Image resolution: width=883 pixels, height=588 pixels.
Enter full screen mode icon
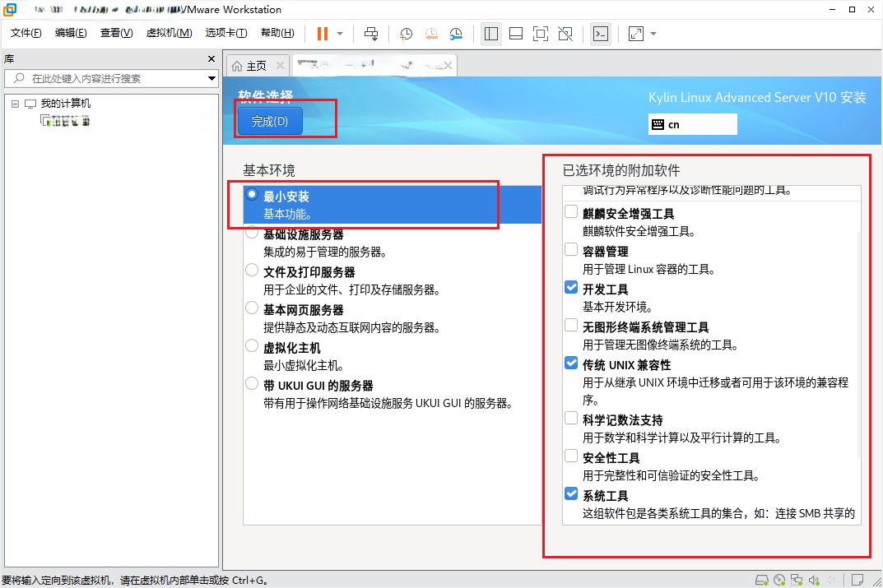pos(541,34)
